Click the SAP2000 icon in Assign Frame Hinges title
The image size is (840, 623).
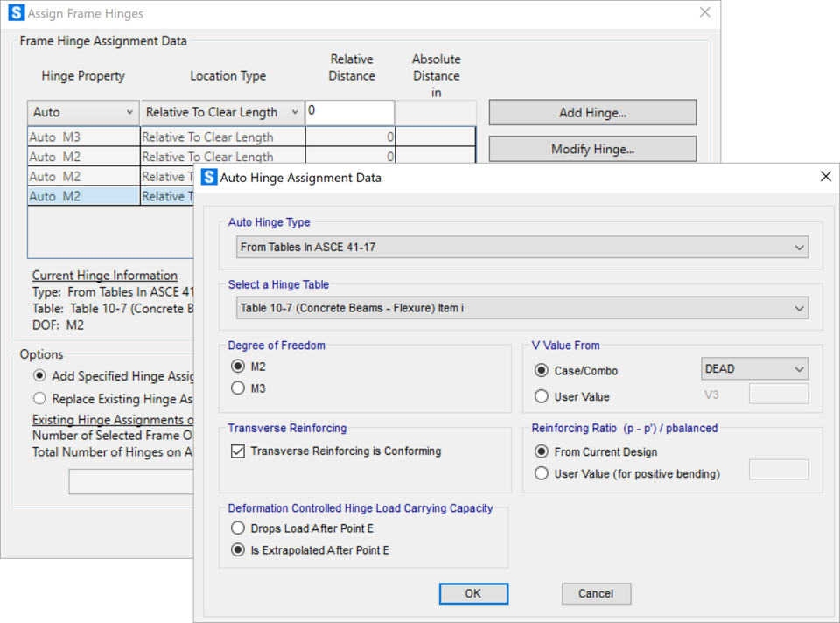16,13
